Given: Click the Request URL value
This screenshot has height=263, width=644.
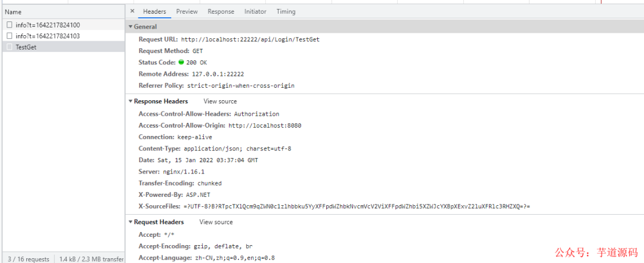Looking at the screenshot, I should (x=250, y=39).
